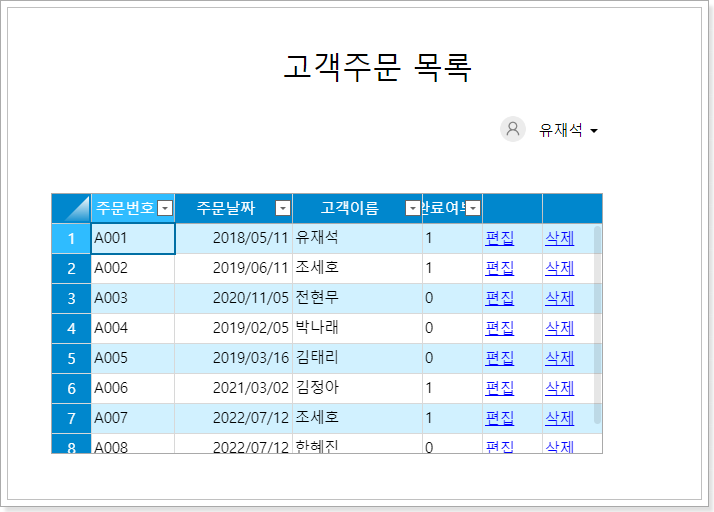Select the date cell 2019/03/16
Screen dimensions: 714x512
coord(233,358)
